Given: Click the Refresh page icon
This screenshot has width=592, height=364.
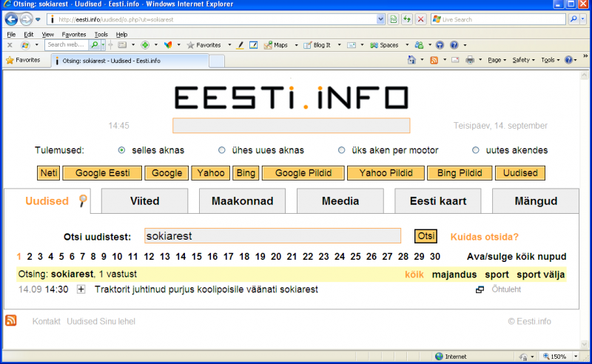Looking at the screenshot, I should coord(407,19).
